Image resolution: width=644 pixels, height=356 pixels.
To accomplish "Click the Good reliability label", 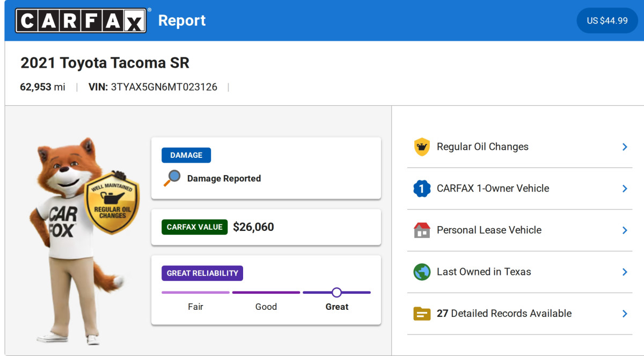I will tap(266, 307).
